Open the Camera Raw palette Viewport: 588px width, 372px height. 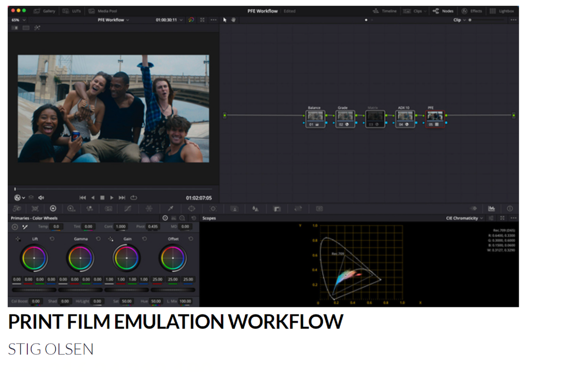pyautogui.click(x=17, y=209)
